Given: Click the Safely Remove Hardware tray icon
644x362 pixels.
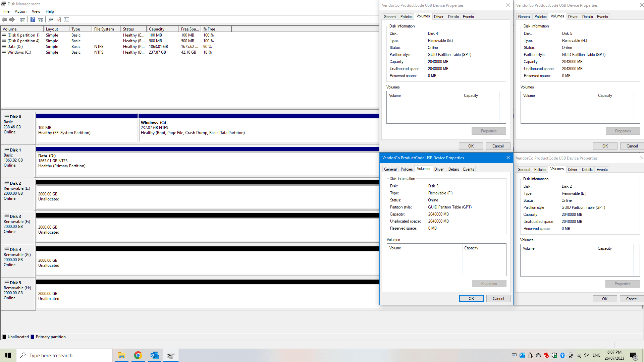Looking at the screenshot, I should pyautogui.click(x=530, y=355).
